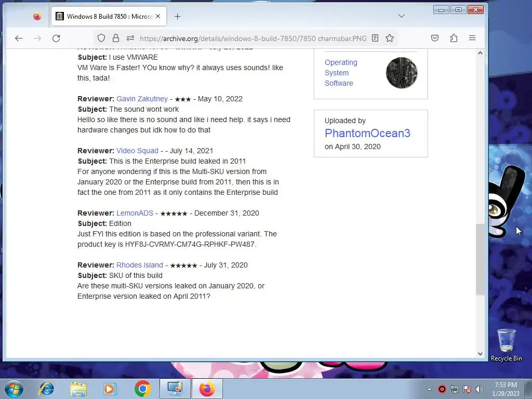The height and width of the screenshot is (399, 532).
Task: Click the text 'Subject: The sound wont work'
Action: tap(128, 109)
